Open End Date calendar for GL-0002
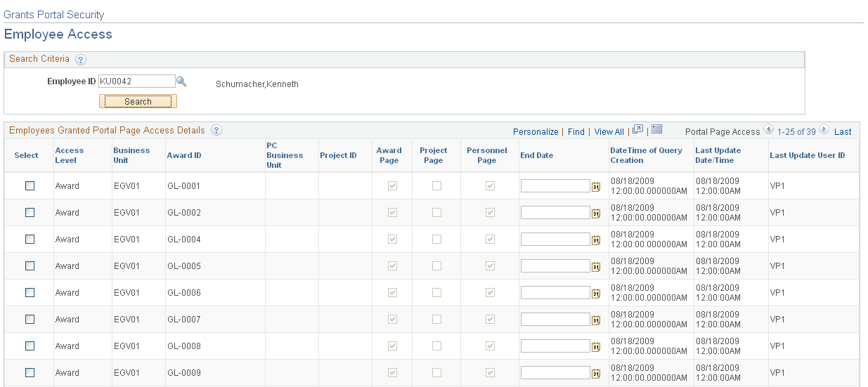 click(x=596, y=214)
